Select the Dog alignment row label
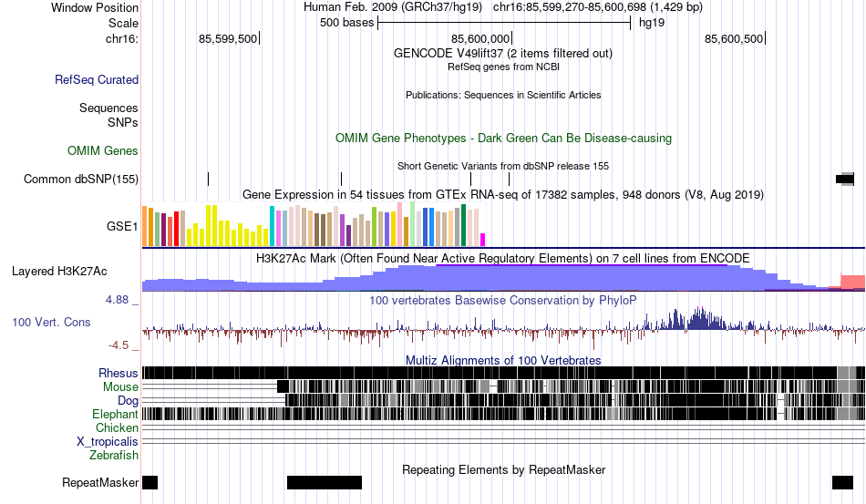 [128, 400]
